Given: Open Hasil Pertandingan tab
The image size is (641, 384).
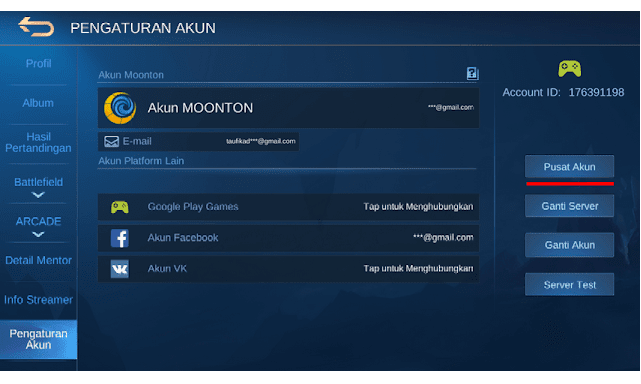Looking at the screenshot, I should (38, 142).
